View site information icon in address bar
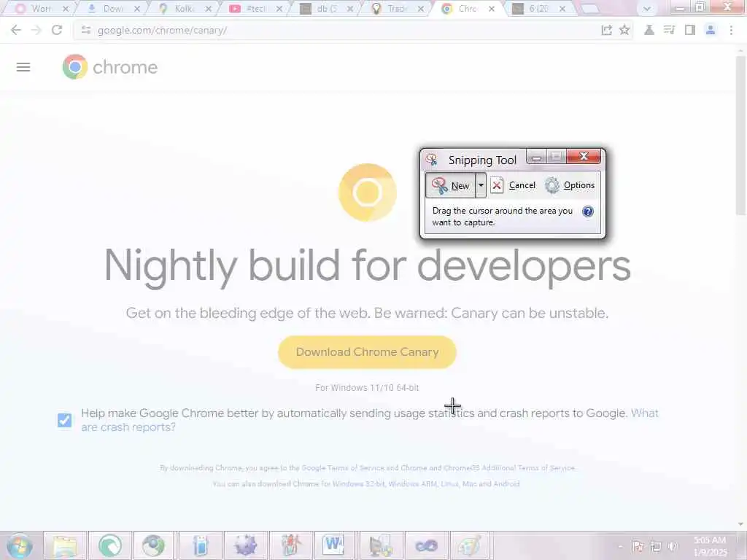747x560 pixels. coord(86,30)
